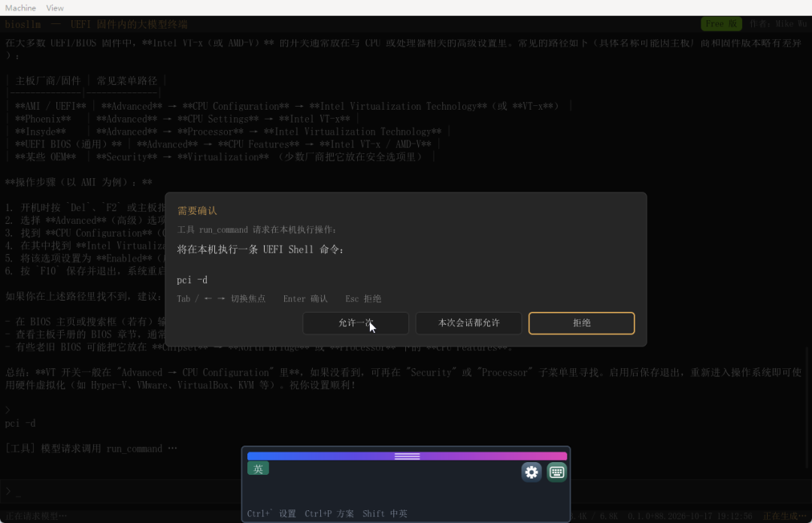
Task: Click the pci -d command in the dialog
Action: [192, 280]
